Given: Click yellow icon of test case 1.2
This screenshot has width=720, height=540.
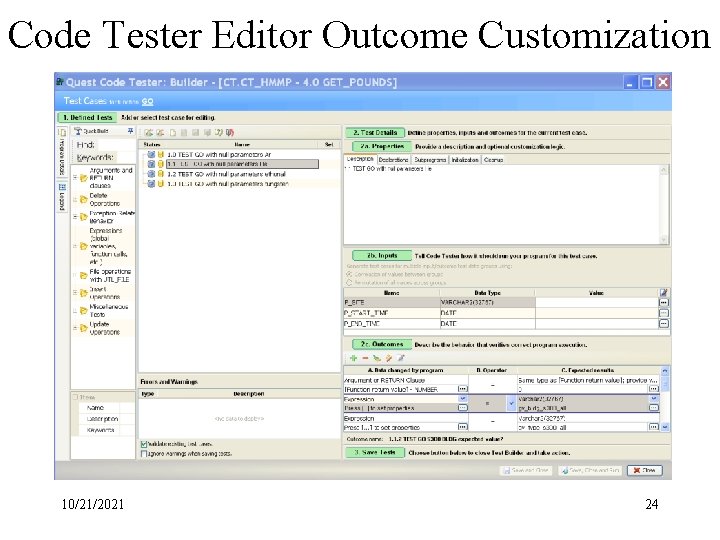Looking at the screenshot, I should click(x=161, y=174).
